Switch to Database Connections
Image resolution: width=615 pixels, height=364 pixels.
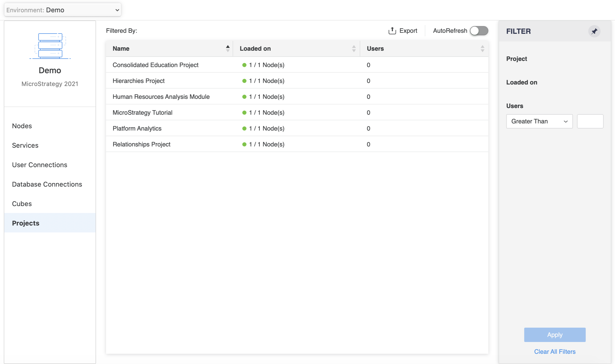(x=47, y=184)
